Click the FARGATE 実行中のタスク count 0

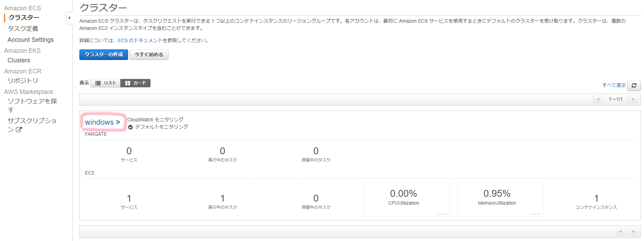point(223,151)
